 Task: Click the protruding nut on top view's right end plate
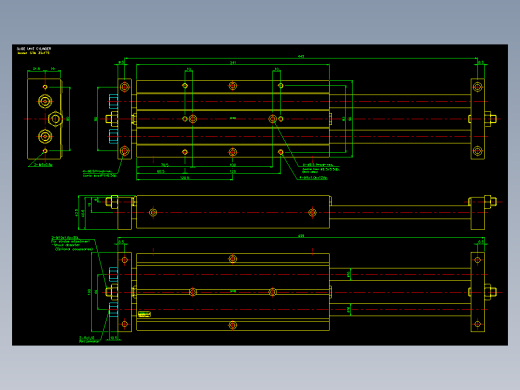pyautogui.click(x=490, y=119)
